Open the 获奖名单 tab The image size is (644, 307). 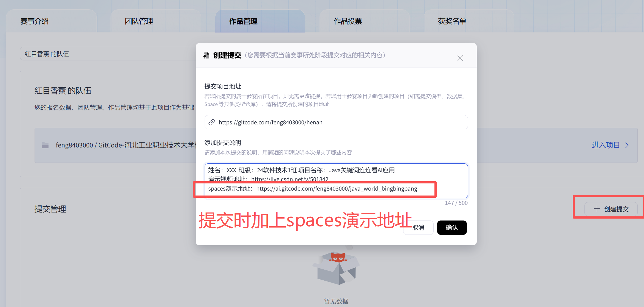point(452,21)
